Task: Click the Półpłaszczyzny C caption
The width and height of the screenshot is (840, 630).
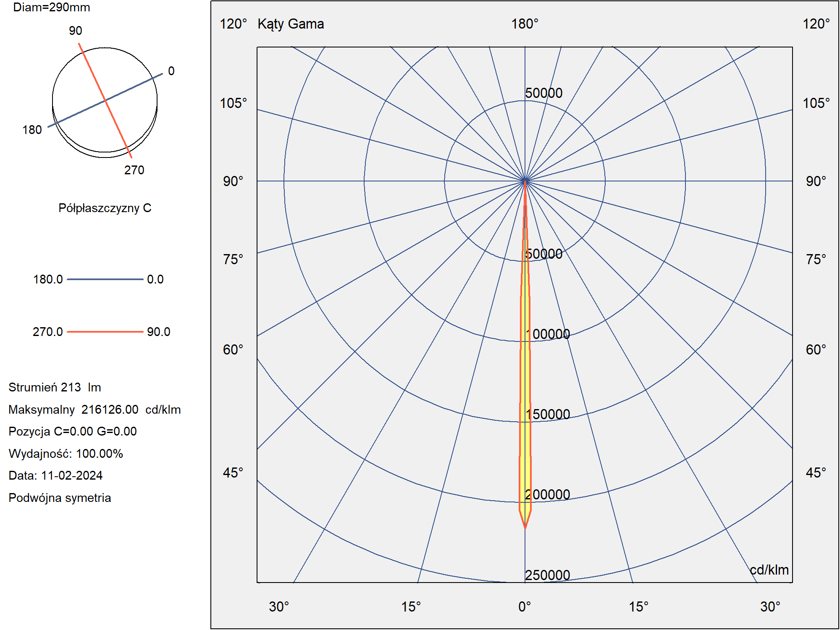Action: coord(105,208)
